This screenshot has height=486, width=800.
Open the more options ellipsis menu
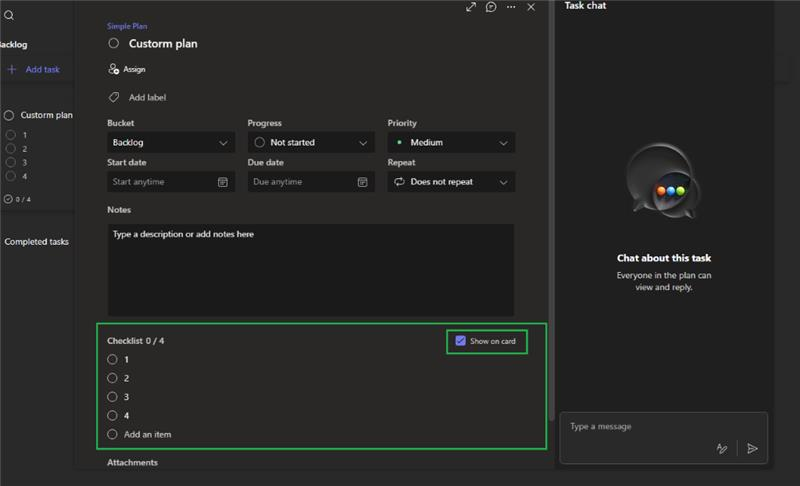(x=511, y=7)
